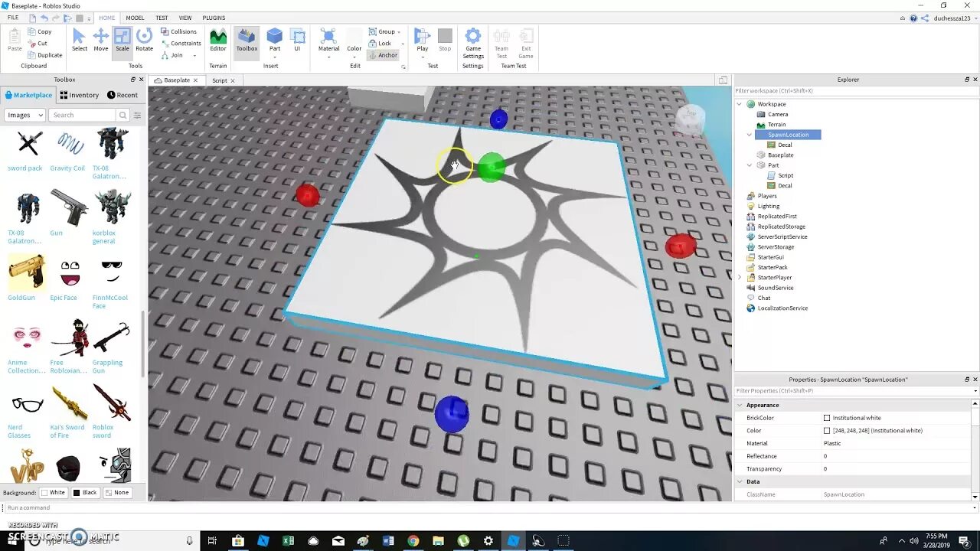The image size is (980, 551).
Task: Select the Epic Face asset
Action: pyautogui.click(x=69, y=279)
